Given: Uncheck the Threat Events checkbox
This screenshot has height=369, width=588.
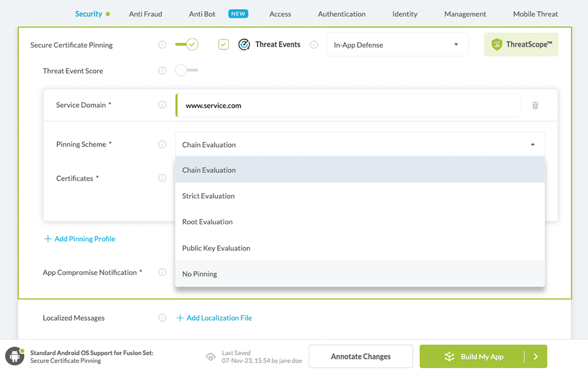Looking at the screenshot, I should tap(223, 44).
